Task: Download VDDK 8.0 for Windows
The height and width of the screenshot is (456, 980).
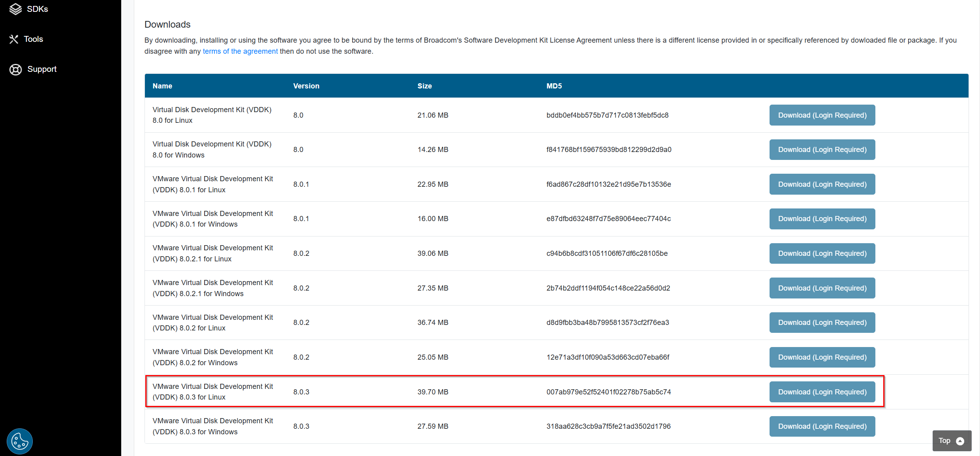Action: coord(822,150)
